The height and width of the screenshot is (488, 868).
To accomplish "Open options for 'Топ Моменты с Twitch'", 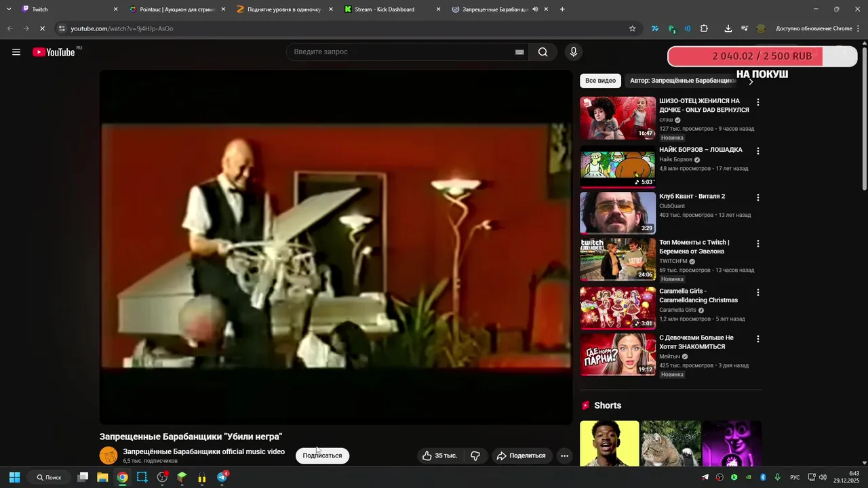I will 758,244.
